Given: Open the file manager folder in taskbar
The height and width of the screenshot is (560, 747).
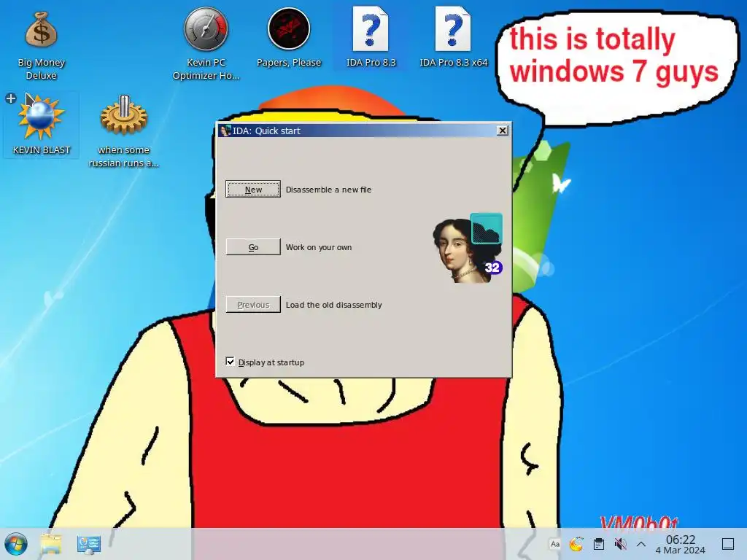Looking at the screenshot, I should click(51, 544).
